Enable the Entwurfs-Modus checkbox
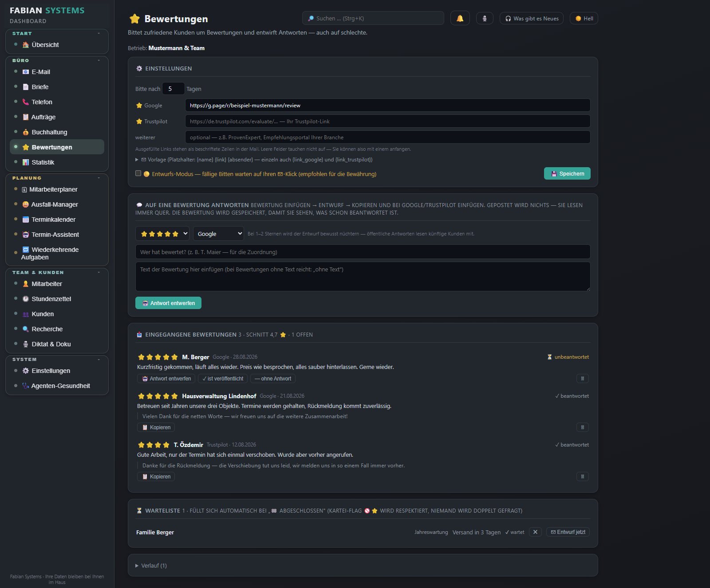710x588 pixels. 138,173
